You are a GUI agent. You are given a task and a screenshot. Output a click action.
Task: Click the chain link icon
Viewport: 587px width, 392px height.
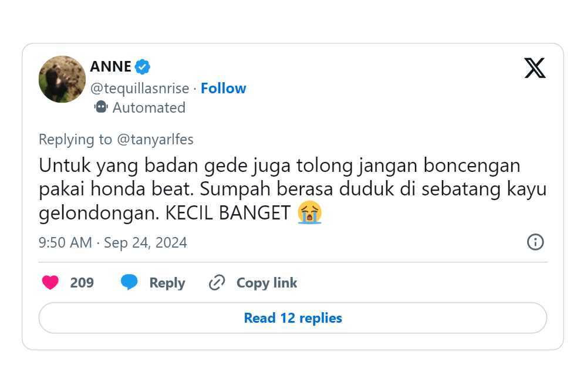[217, 283]
